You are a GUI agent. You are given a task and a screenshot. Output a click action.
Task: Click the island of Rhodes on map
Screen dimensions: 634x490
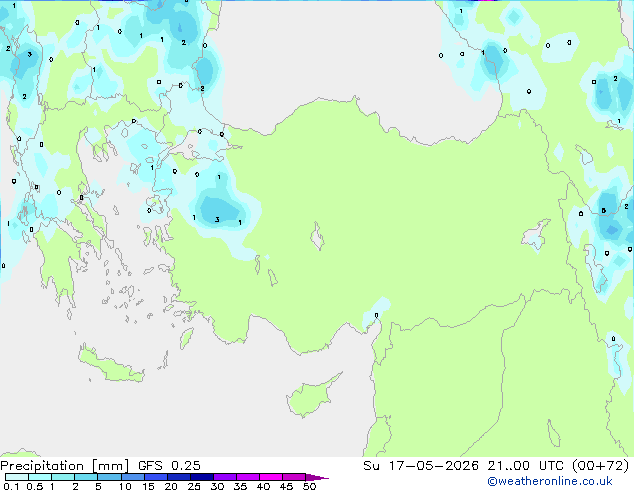point(186,339)
